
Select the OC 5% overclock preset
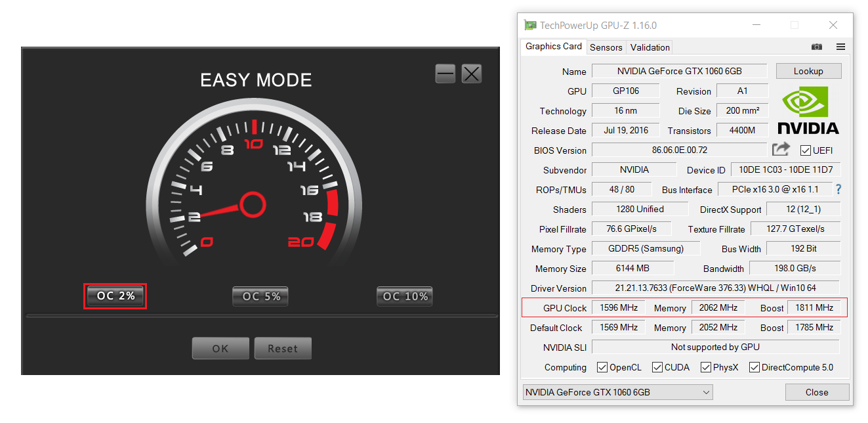[x=260, y=297]
